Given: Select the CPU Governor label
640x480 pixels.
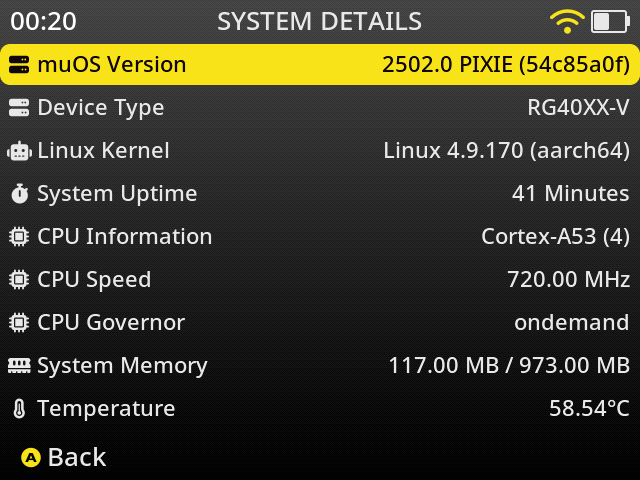Looking at the screenshot, I should tap(111, 322).
